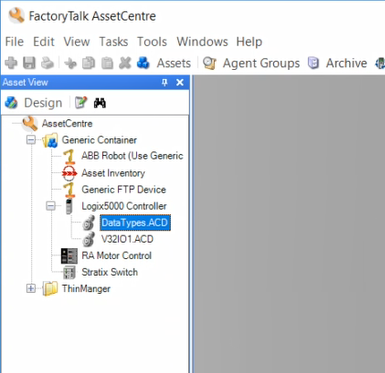Click the Generic FTP Device robot icon
This screenshot has width=385, height=373.
69,190
